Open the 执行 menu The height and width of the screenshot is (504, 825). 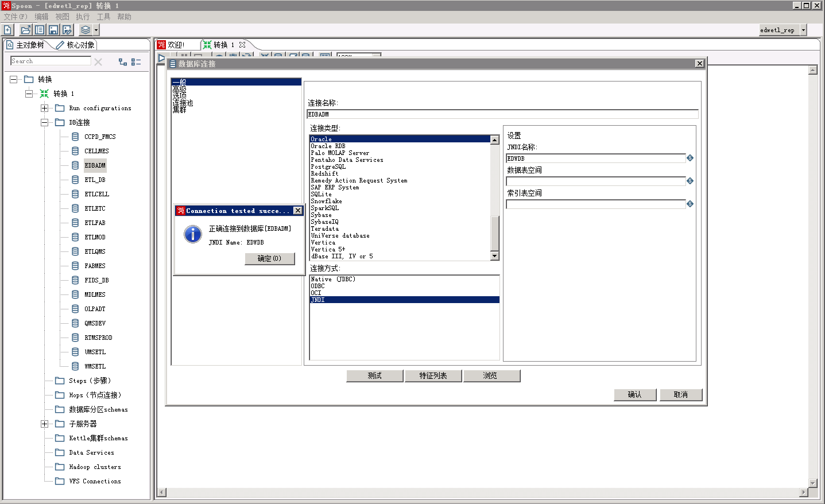pyautogui.click(x=82, y=17)
